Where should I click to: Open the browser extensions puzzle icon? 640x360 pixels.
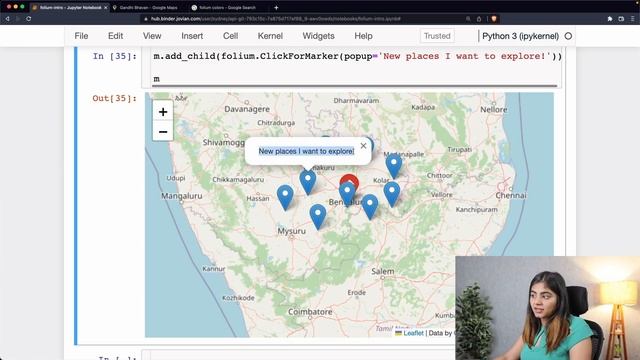tap(610, 19)
